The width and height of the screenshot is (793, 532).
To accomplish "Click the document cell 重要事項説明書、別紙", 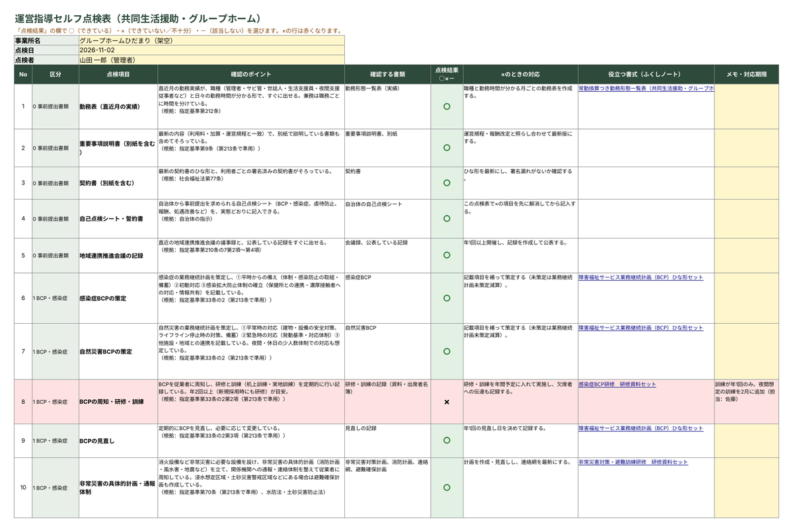I will 387,147.
